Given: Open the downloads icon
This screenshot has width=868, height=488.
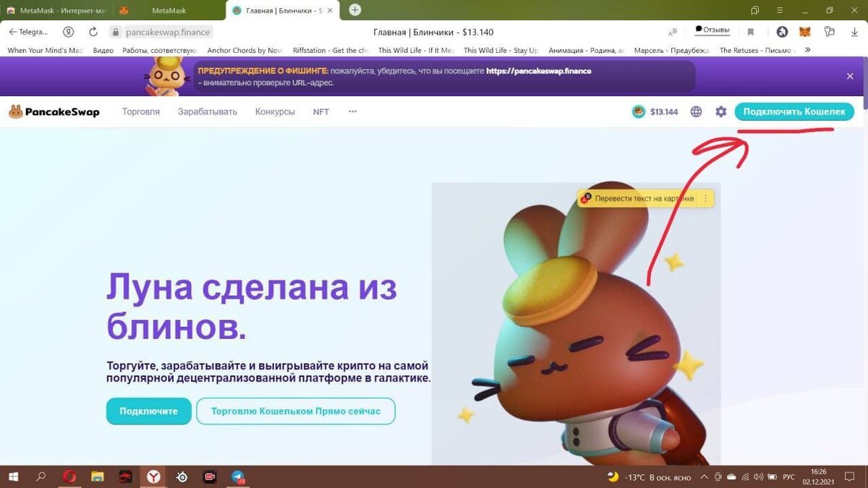Looking at the screenshot, I should point(854,32).
